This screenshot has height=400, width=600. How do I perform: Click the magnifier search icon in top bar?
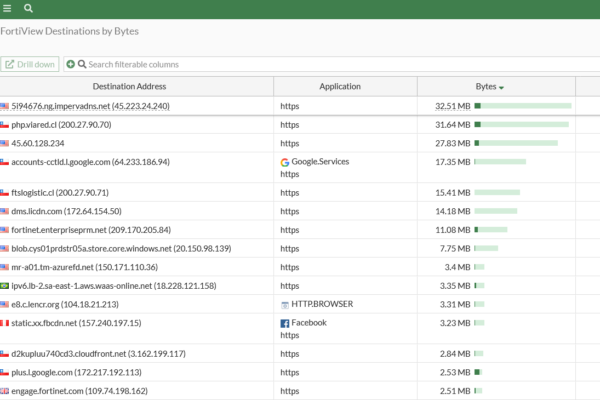[x=28, y=8]
